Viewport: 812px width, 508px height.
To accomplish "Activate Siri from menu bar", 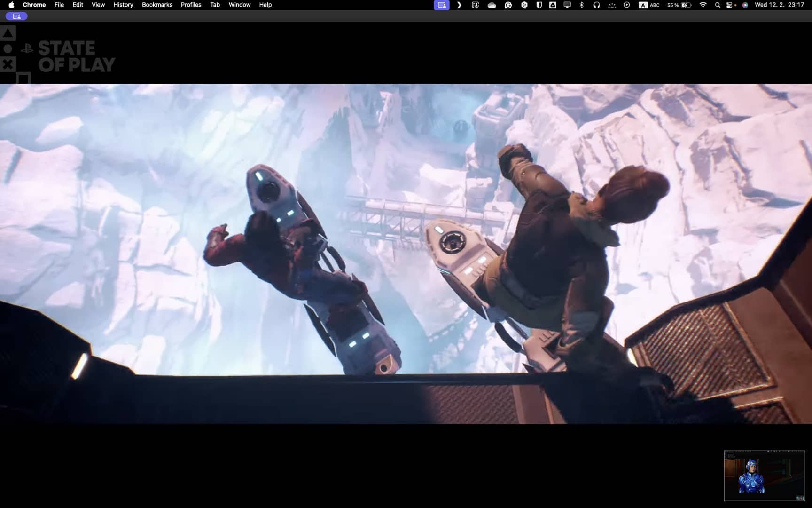I will point(745,5).
